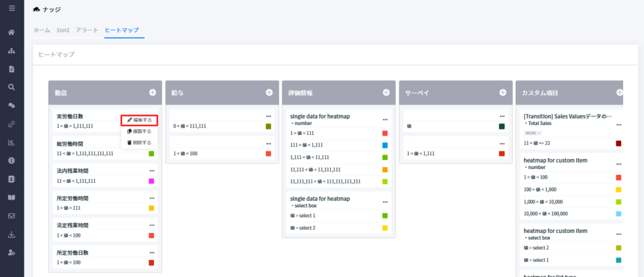
Task: Open the bar chart sidebar icon
Action: 12,143
